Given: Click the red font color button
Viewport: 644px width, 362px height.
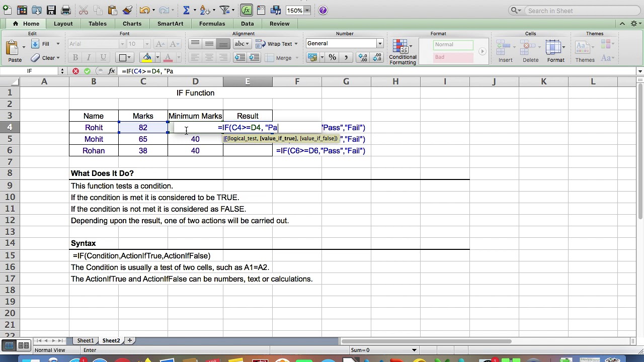Looking at the screenshot, I should point(168,58).
